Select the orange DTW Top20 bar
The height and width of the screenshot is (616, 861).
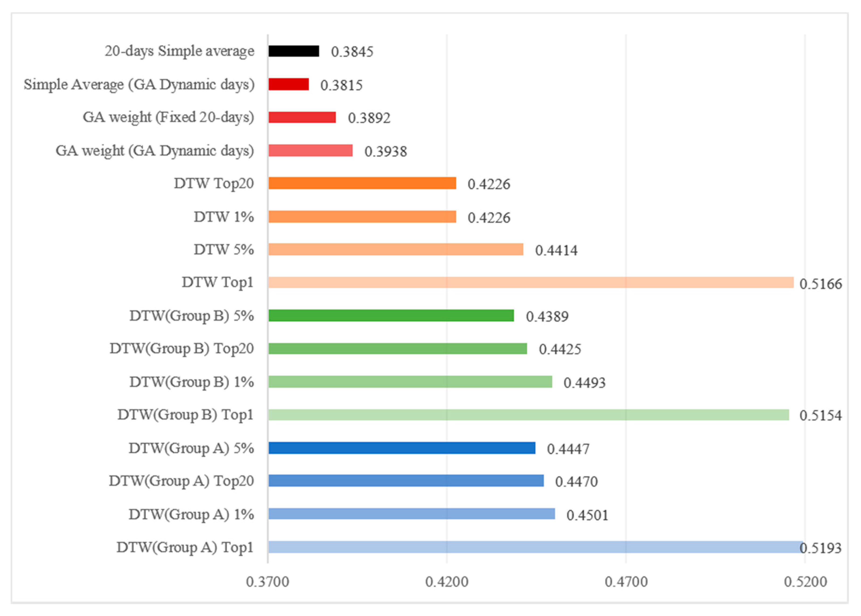coord(362,183)
